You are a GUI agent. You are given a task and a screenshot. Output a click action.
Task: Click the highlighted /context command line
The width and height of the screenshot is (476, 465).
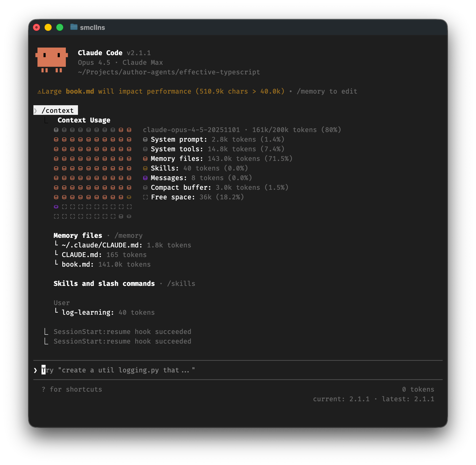[x=57, y=111]
